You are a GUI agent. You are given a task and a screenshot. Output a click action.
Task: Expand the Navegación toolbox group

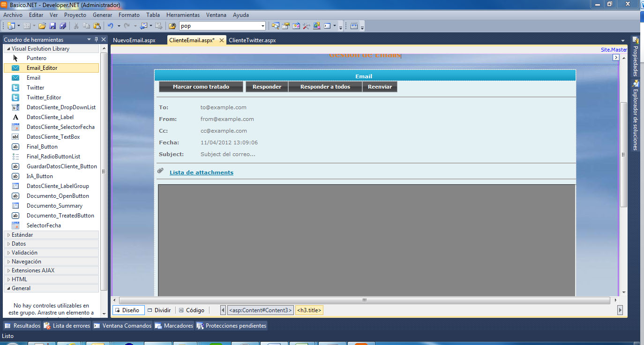click(8, 262)
